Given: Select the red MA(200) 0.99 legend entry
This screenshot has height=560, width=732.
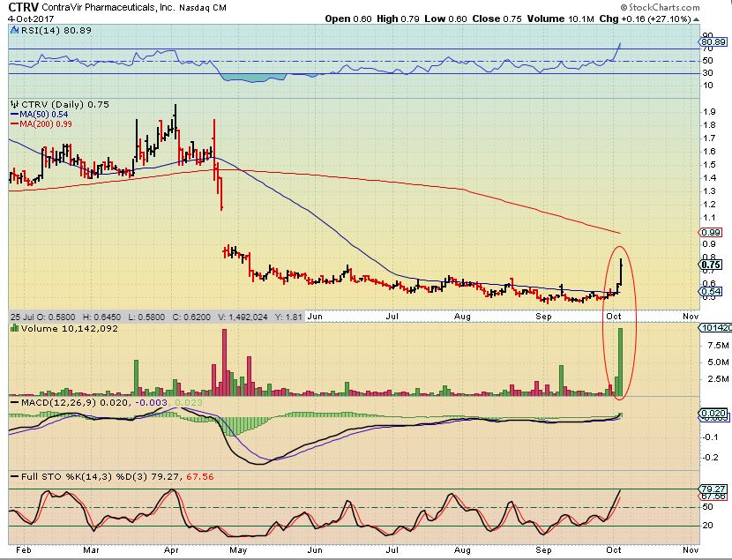Looking at the screenshot, I should click(41, 124).
